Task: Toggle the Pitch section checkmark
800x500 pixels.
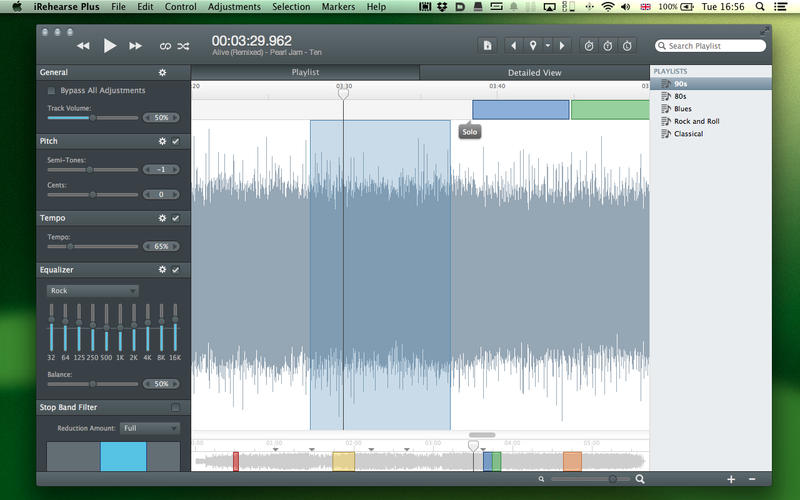Action: tap(176, 141)
